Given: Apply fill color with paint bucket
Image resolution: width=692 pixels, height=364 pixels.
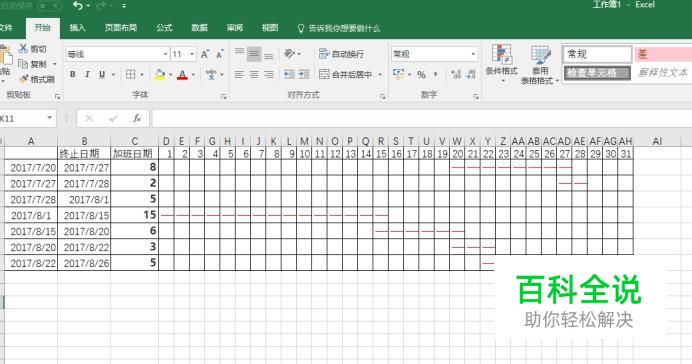Looking at the screenshot, I should [160, 75].
